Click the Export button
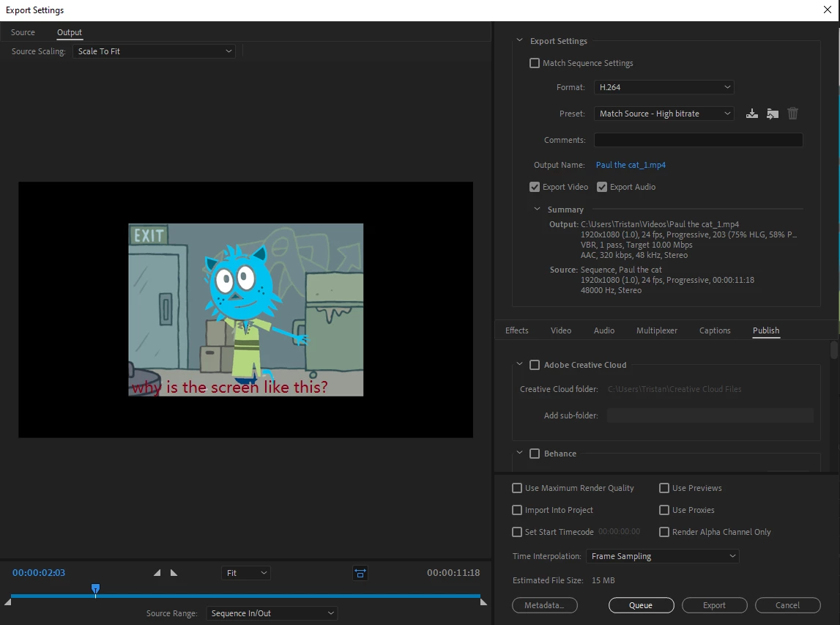This screenshot has height=625, width=840. [x=714, y=605]
